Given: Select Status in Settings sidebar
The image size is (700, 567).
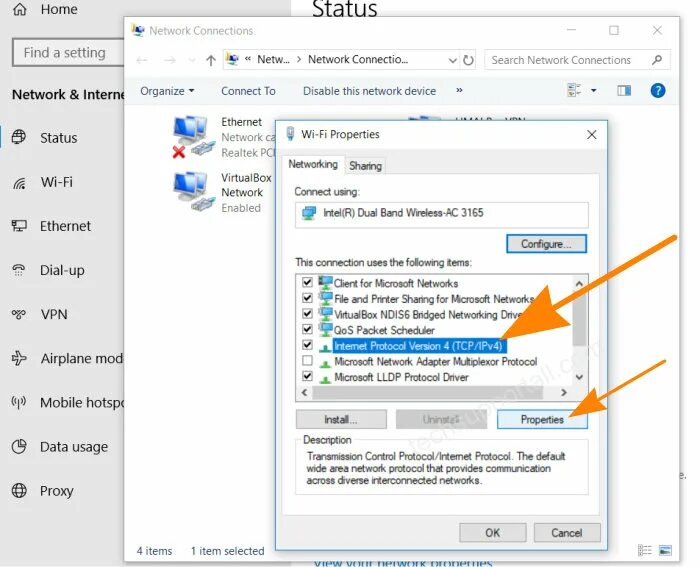Looking at the screenshot, I should coord(45,138).
